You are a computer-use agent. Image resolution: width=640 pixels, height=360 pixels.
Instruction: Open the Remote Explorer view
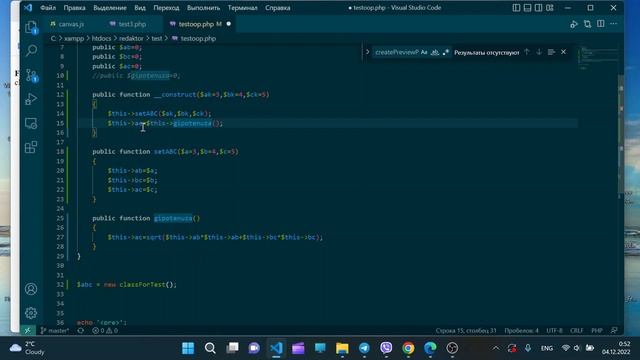coord(31,123)
